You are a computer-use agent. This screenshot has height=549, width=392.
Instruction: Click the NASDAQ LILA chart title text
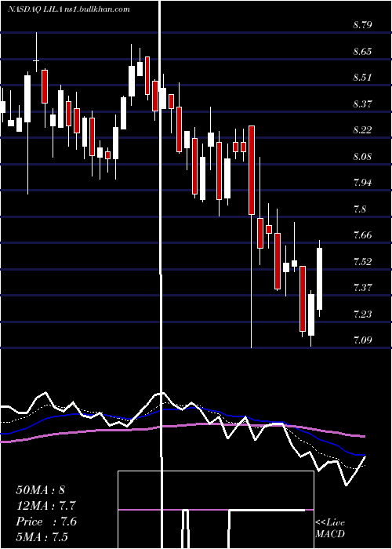click(69, 9)
